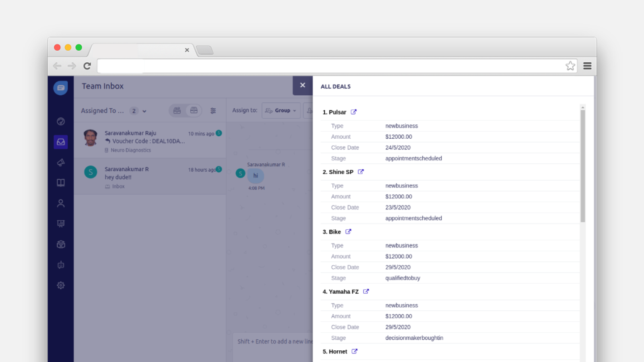This screenshot has width=644, height=362.
Task: Open external link icon beside Bike deal
Action: (x=348, y=232)
